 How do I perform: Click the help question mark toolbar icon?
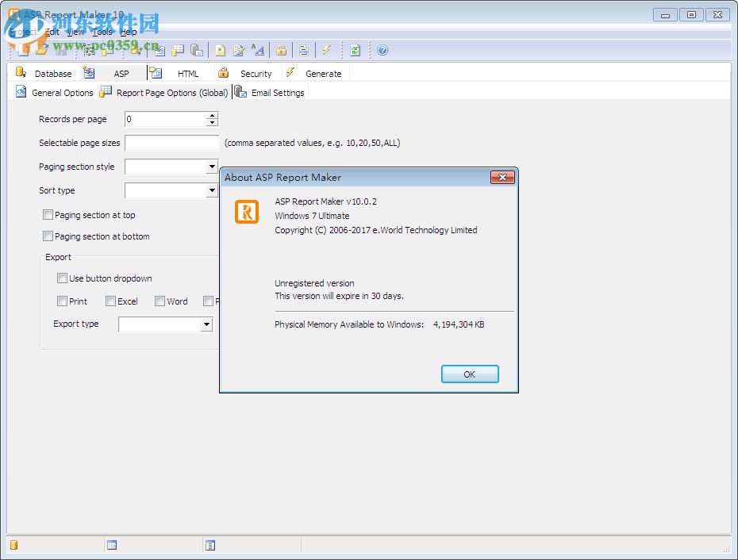(382, 50)
